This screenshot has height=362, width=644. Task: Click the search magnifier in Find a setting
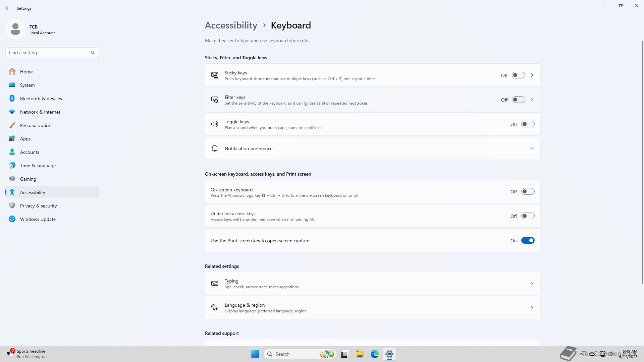[x=93, y=53]
